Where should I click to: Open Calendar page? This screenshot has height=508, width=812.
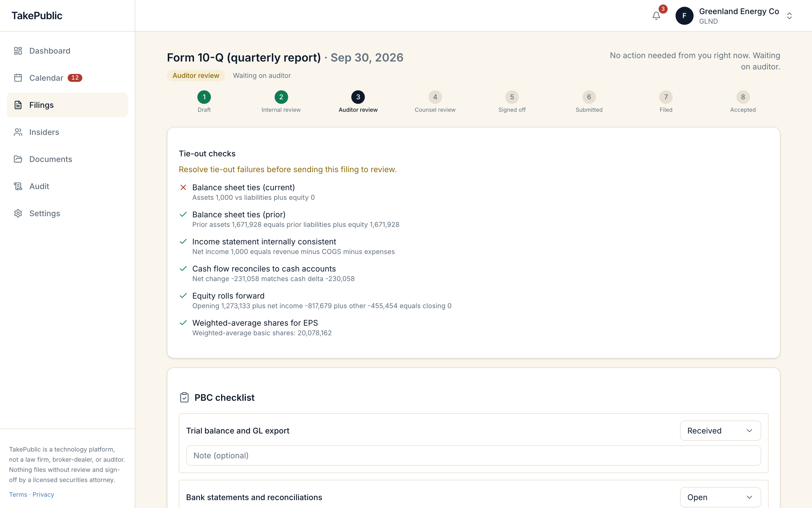[67, 78]
